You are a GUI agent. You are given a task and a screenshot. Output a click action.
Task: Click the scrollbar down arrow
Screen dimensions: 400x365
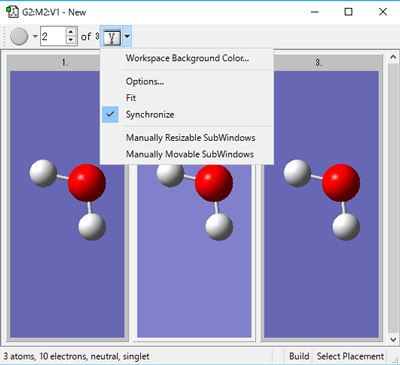click(393, 340)
